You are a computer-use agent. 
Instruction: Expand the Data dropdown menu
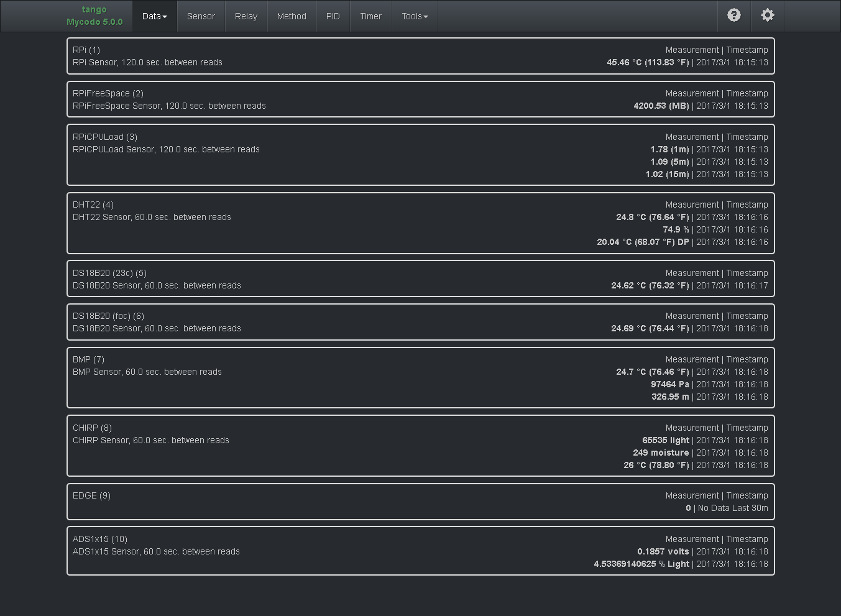[x=154, y=16]
